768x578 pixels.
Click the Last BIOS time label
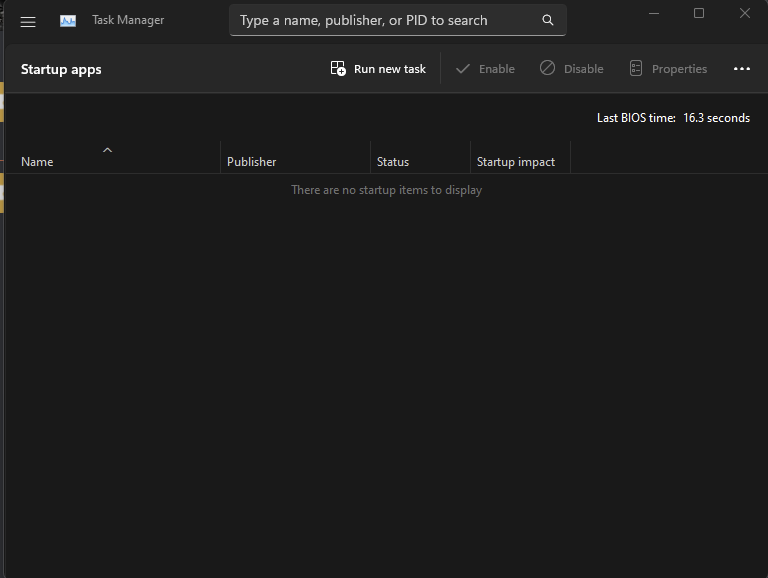(x=636, y=118)
